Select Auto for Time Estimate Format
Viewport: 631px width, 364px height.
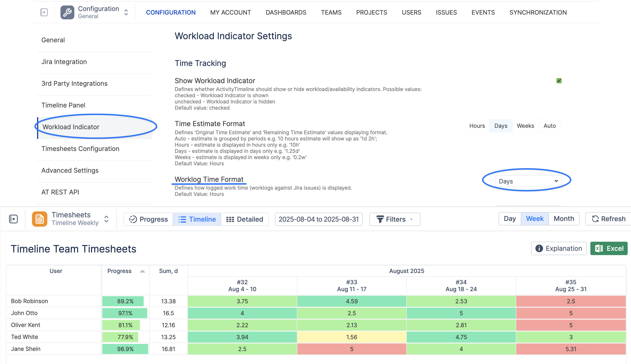click(549, 126)
